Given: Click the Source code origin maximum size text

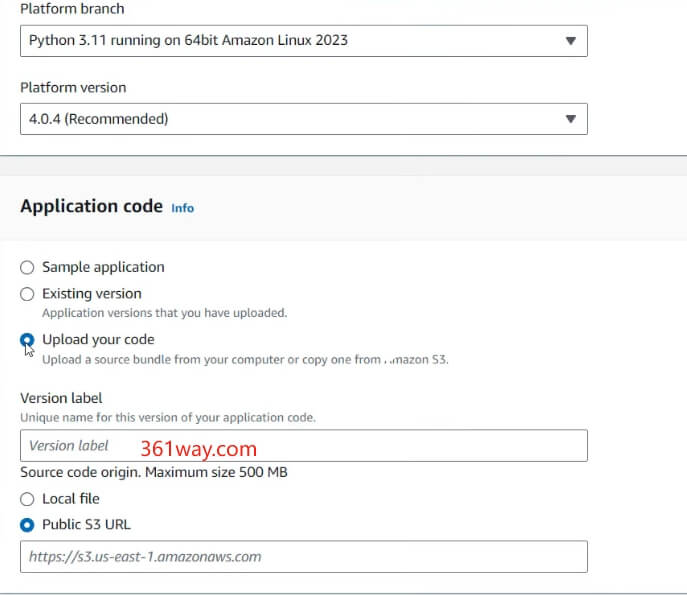Looking at the screenshot, I should click(154, 472).
